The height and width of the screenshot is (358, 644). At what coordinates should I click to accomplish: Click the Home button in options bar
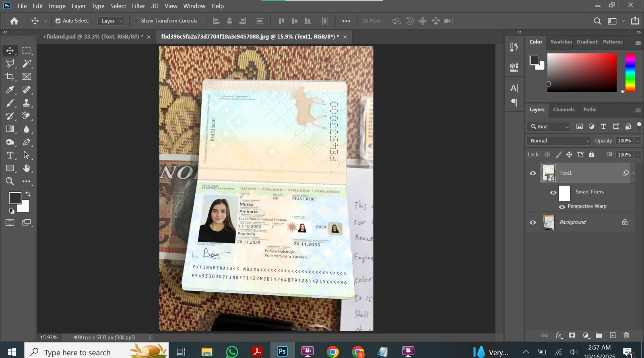pyautogui.click(x=14, y=21)
